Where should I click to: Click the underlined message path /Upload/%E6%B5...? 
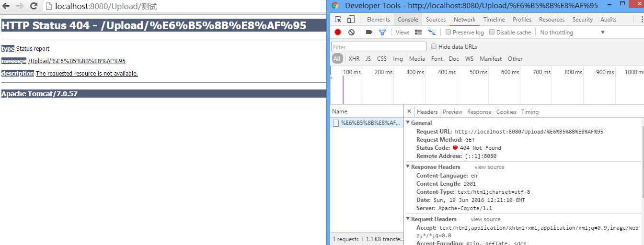[77, 61]
